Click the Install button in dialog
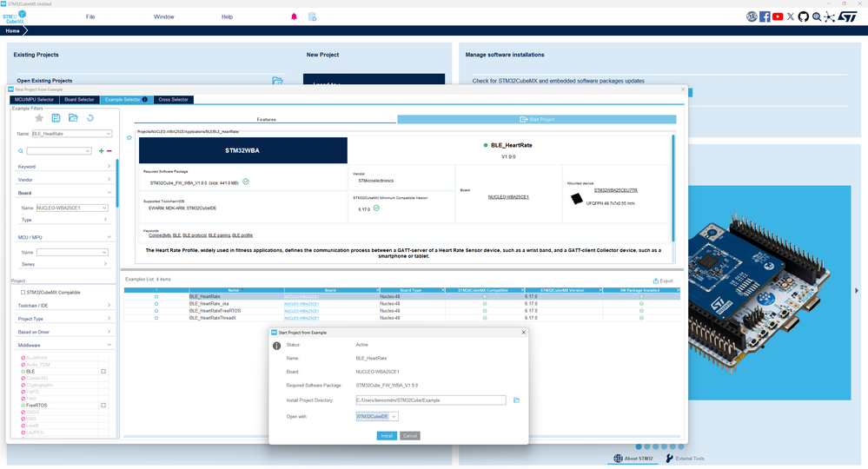This screenshot has height=469, width=868. click(x=387, y=436)
